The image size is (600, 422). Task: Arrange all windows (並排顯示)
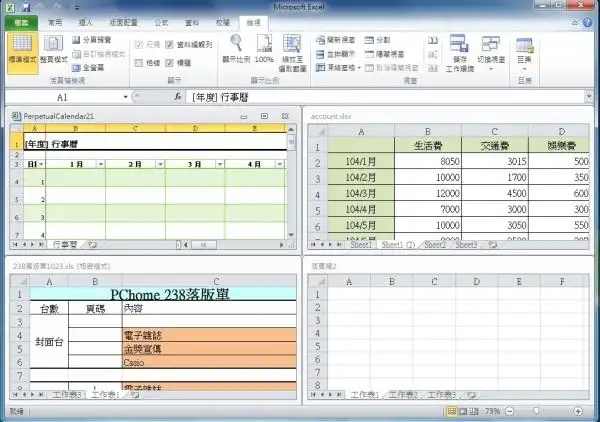[x=336, y=54]
